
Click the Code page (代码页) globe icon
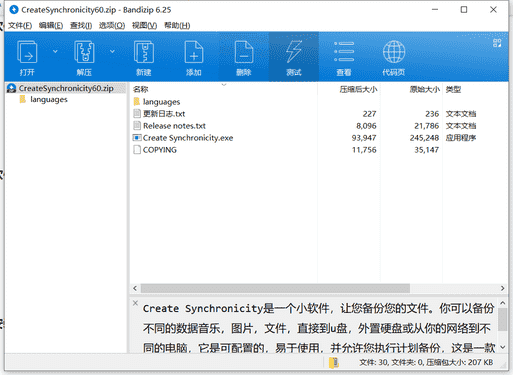pyautogui.click(x=394, y=52)
